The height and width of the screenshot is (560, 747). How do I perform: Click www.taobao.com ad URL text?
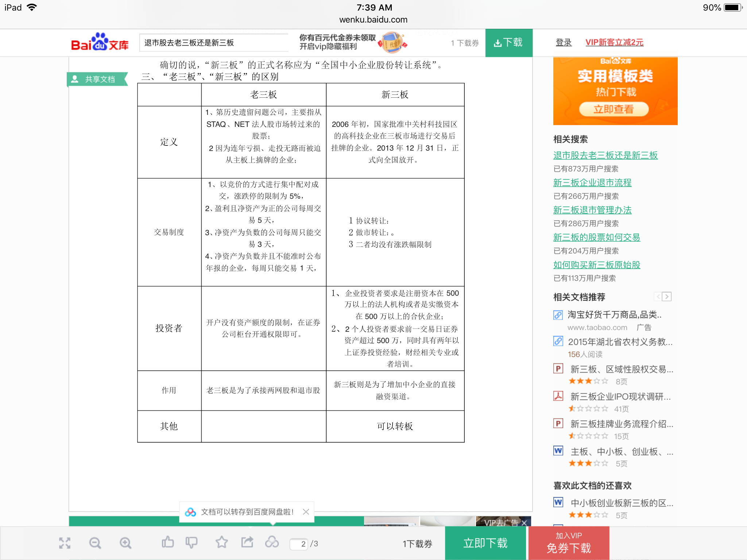tap(597, 327)
